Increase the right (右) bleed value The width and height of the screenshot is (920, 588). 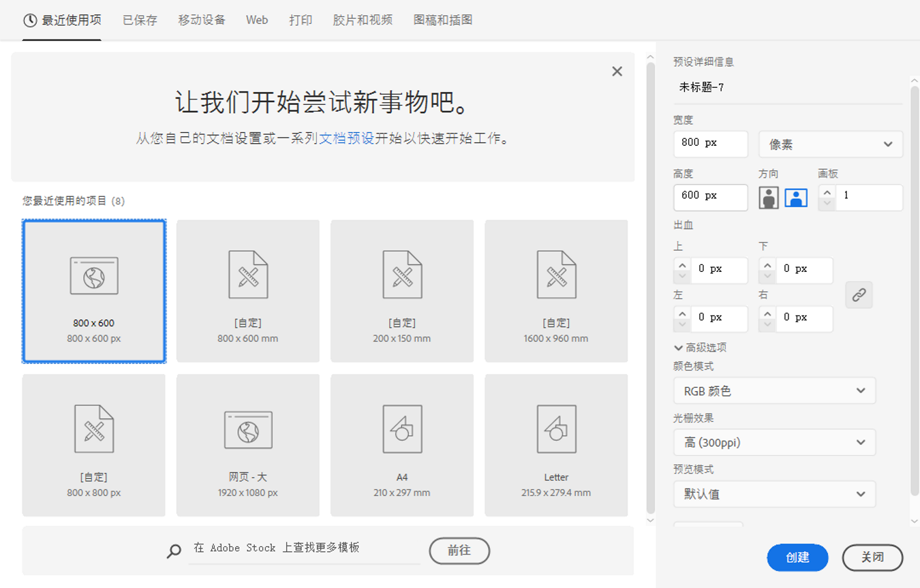click(767, 314)
